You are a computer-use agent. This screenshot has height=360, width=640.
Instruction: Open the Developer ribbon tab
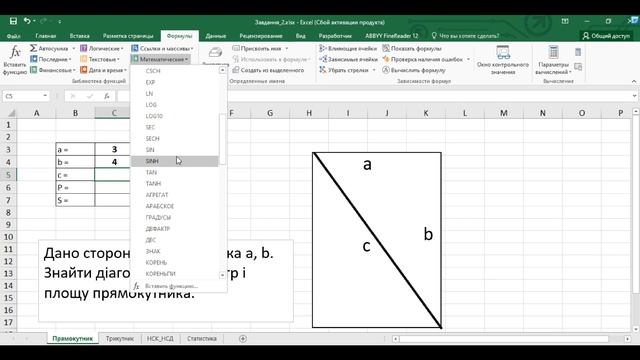click(x=335, y=36)
